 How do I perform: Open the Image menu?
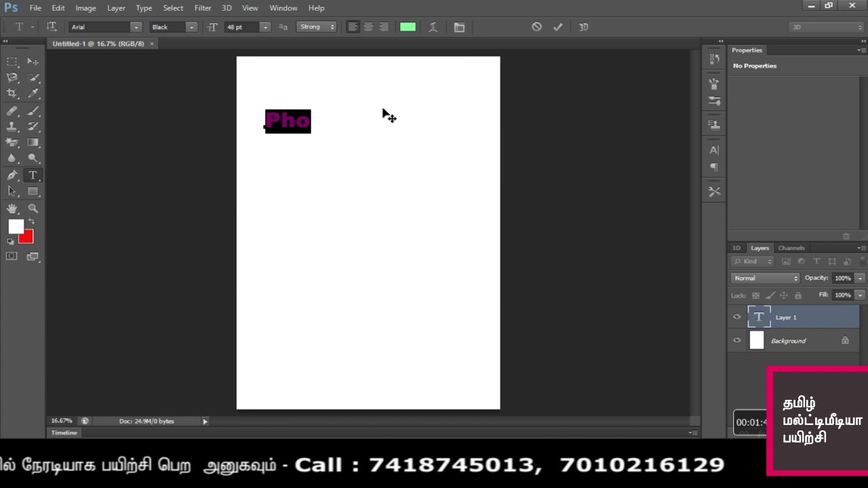(85, 8)
